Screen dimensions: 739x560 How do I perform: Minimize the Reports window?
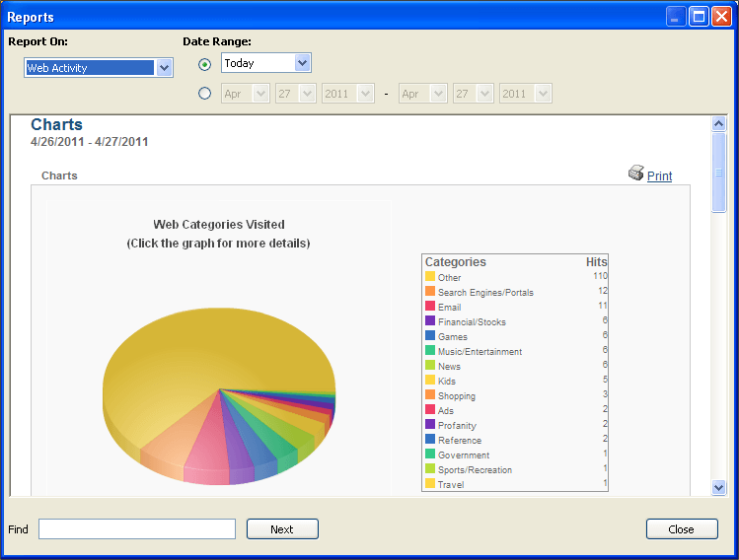[676, 17]
